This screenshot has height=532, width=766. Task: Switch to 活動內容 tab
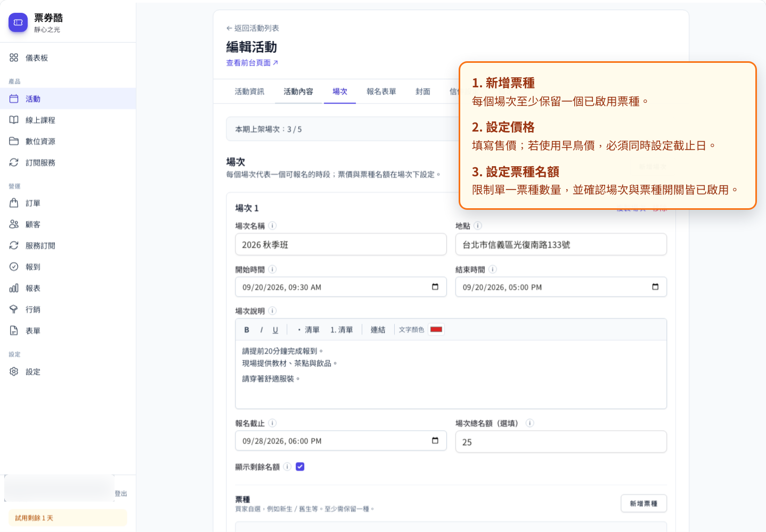[x=298, y=92]
